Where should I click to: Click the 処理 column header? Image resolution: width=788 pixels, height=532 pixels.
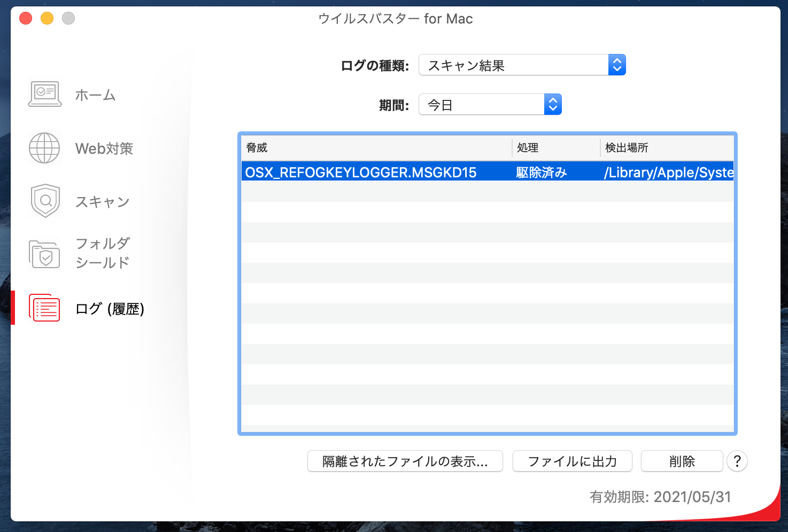point(555,148)
